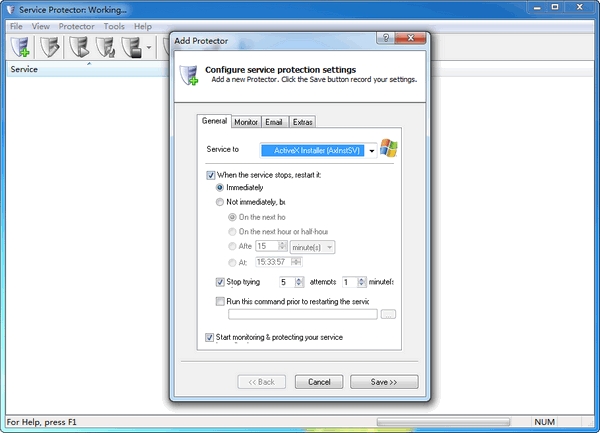Click the browse '...' button beside the command field
This screenshot has height=433, width=600.
388,314
